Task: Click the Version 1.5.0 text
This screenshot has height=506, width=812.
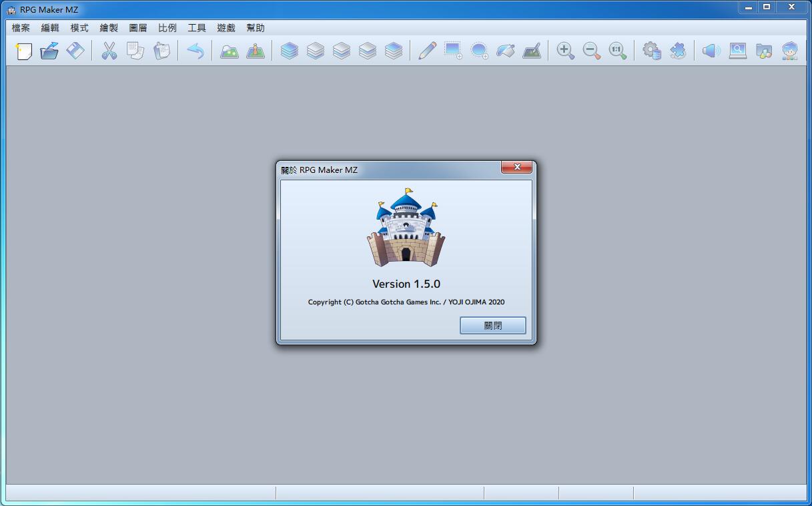Action: tap(406, 284)
